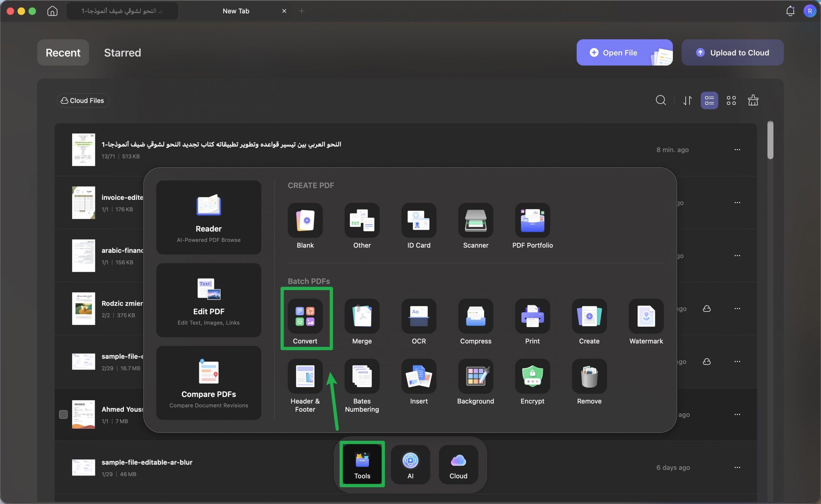Switch to list view layout
The height and width of the screenshot is (504, 821).
pos(709,100)
